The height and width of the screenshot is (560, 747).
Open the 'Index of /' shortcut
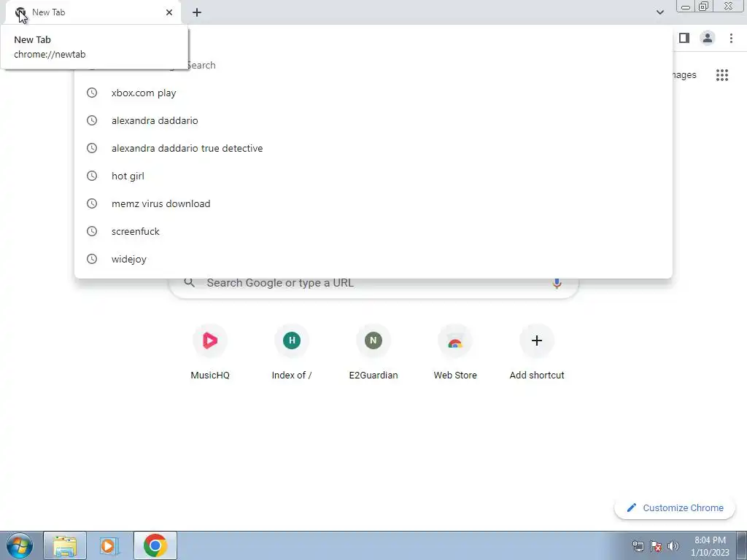coord(292,352)
